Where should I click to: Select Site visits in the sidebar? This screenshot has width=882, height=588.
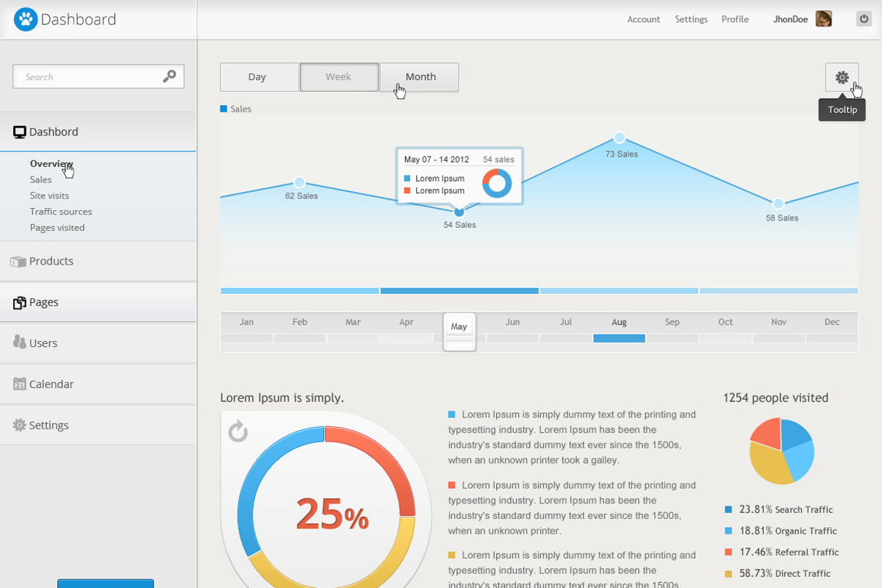click(x=49, y=196)
